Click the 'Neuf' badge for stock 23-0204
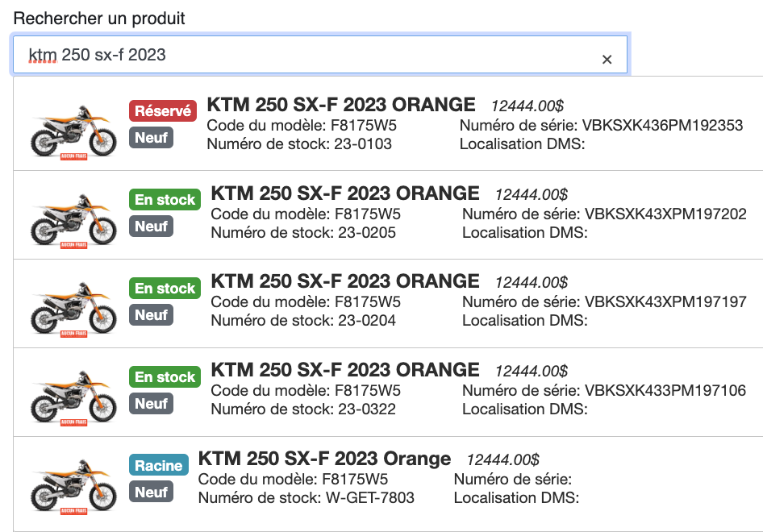Viewport: 763px width, 532px height. (152, 315)
